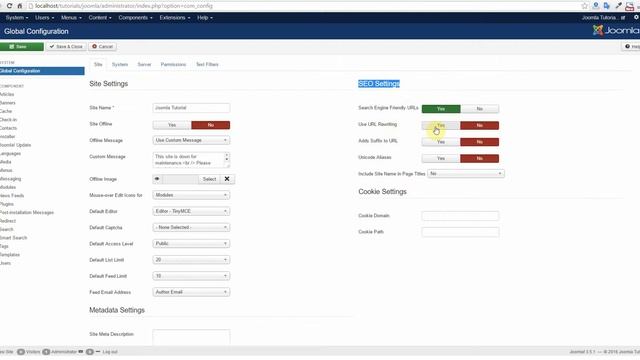Open Offline Message dropdown
Image resolution: width=640 pixels, height=360 pixels.
pyautogui.click(x=191, y=140)
